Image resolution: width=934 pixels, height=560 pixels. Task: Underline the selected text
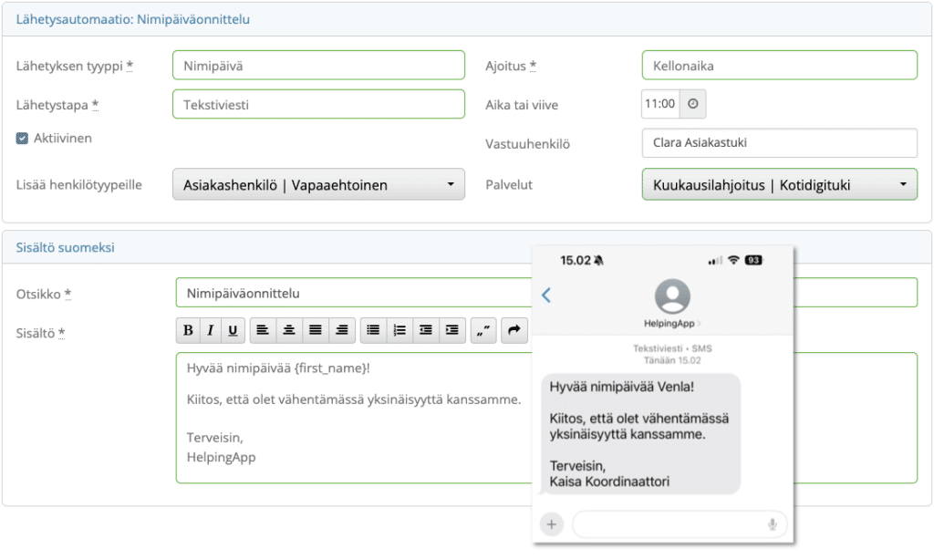[x=233, y=330]
